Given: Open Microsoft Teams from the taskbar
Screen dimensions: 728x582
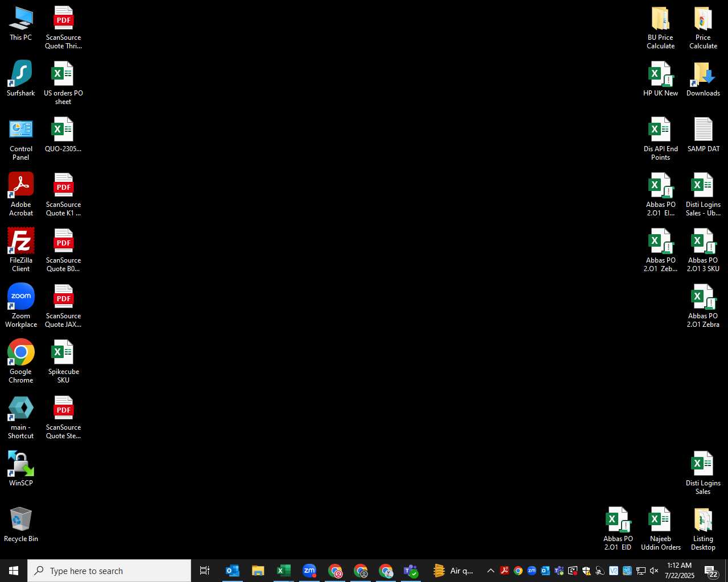Looking at the screenshot, I should coord(411,571).
